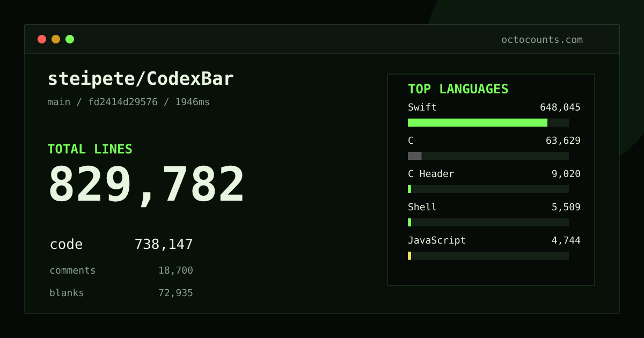
Task: Click the gray C progress bar
Action: (x=415, y=156)
